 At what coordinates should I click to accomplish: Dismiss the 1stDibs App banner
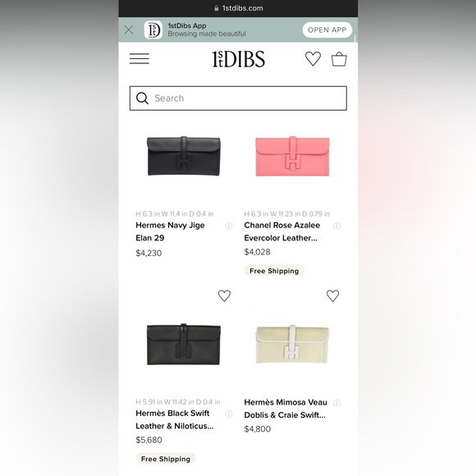(x=129, y=30)
